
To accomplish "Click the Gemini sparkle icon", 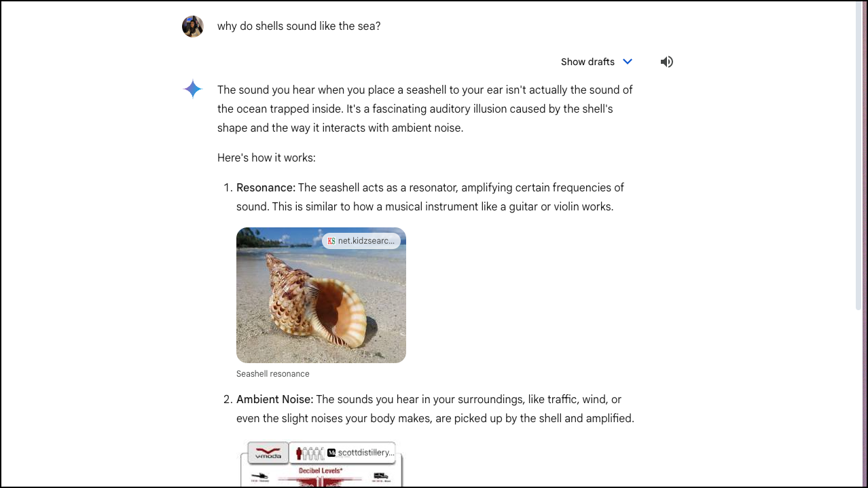I will 193,89.
